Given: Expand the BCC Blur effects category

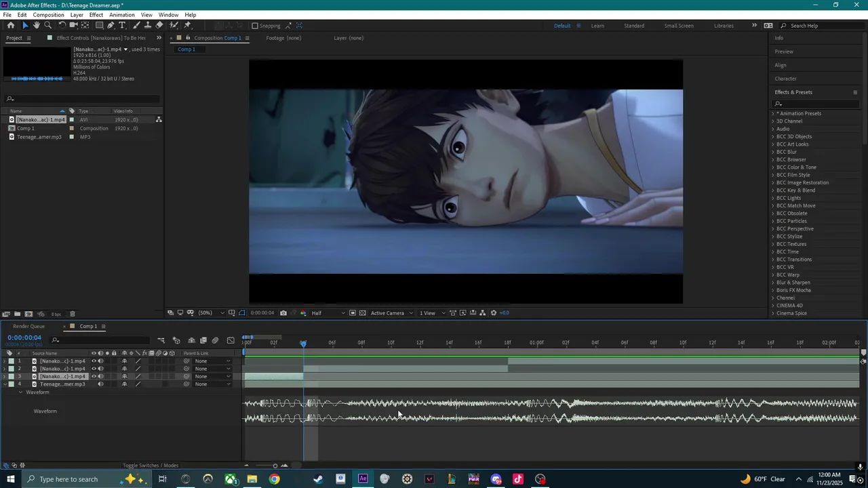Looking at the screenshot, I should point(772,152).
